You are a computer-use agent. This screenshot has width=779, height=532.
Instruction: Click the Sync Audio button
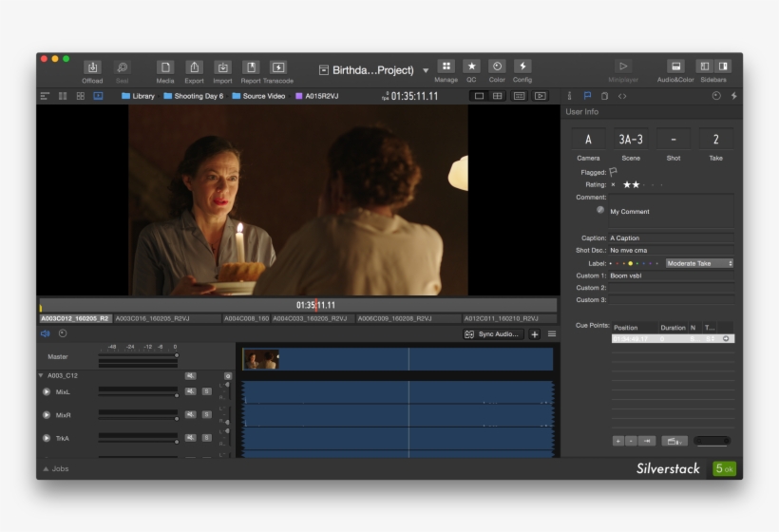[x=493, y=334]
